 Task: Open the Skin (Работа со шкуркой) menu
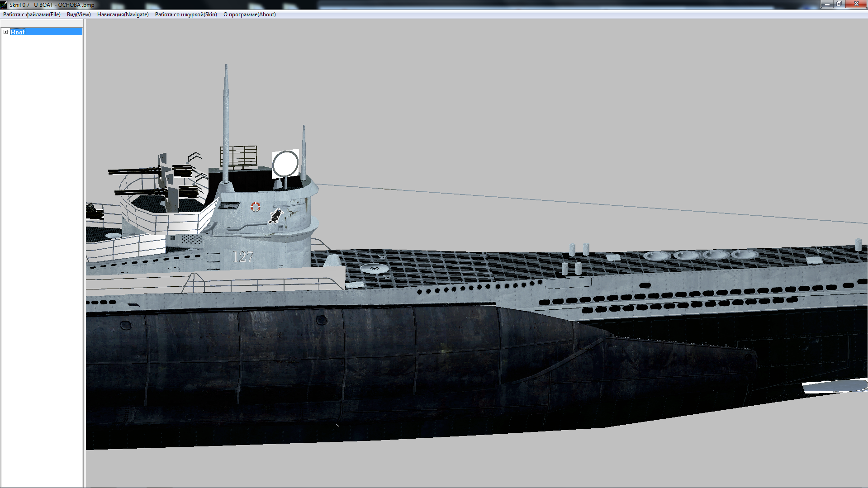(186, 14)
